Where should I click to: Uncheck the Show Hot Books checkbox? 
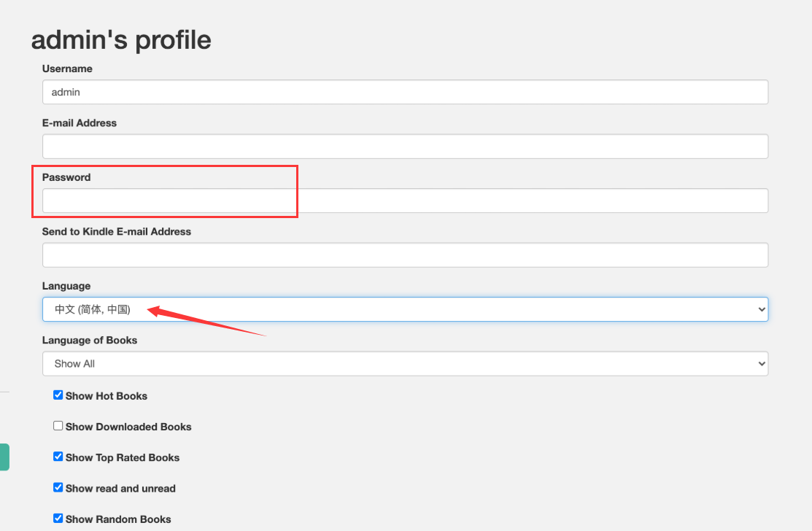[x=58, y=395]
